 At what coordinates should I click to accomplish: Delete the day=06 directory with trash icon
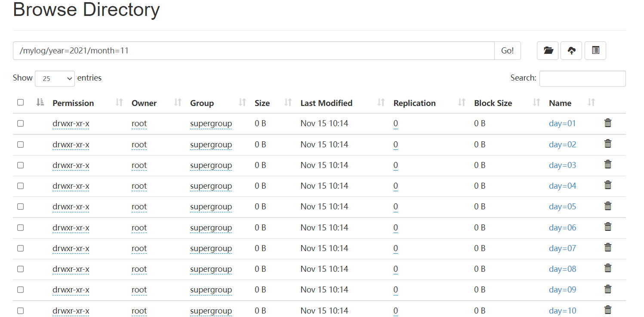pyautogui.click(x=608, y=227)
